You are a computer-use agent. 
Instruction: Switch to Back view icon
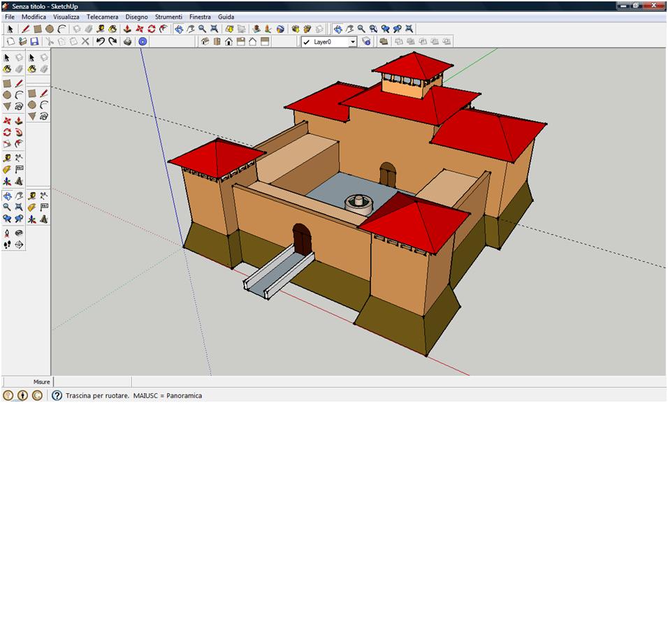(x=253, y=41)
